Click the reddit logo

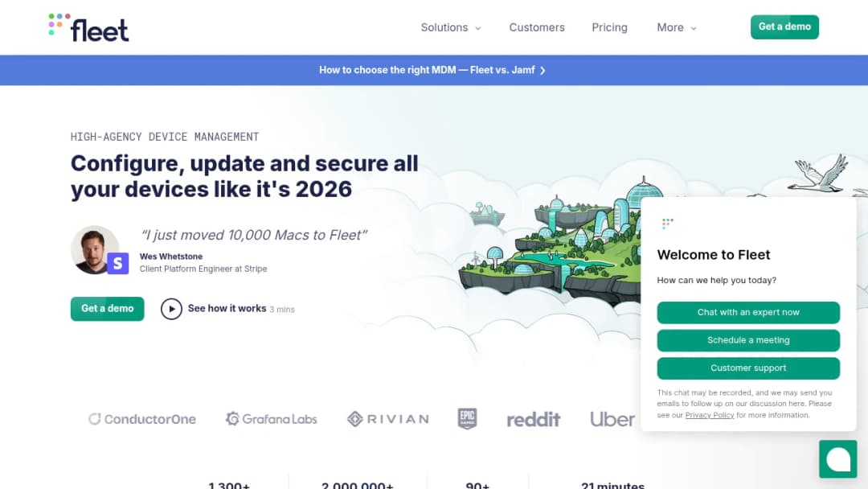click(x=534, y=420)
